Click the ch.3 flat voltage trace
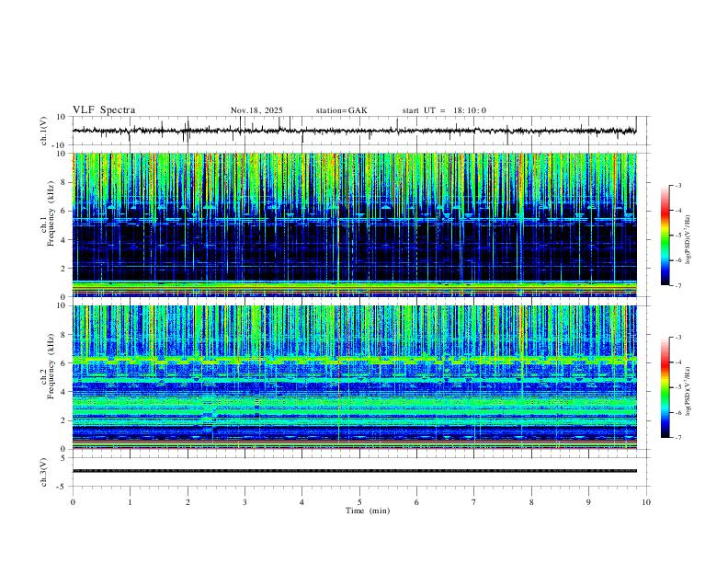This screenshot has width=728, height=563. [355, 471]
